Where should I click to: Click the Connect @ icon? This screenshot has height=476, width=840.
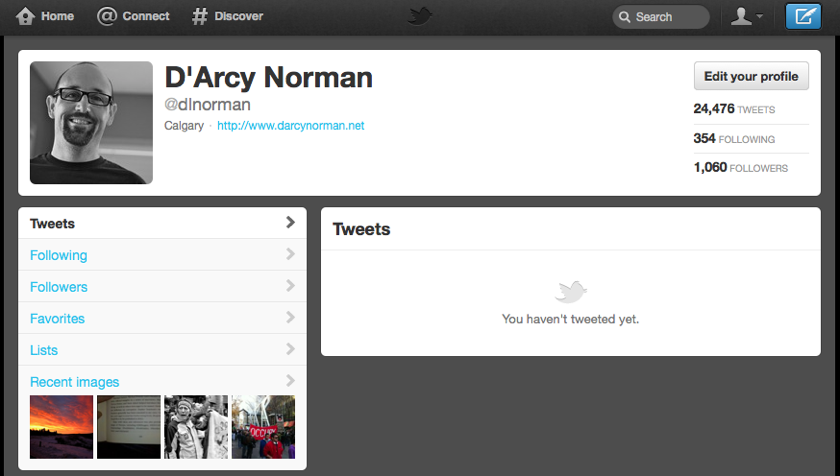(107, 16)
